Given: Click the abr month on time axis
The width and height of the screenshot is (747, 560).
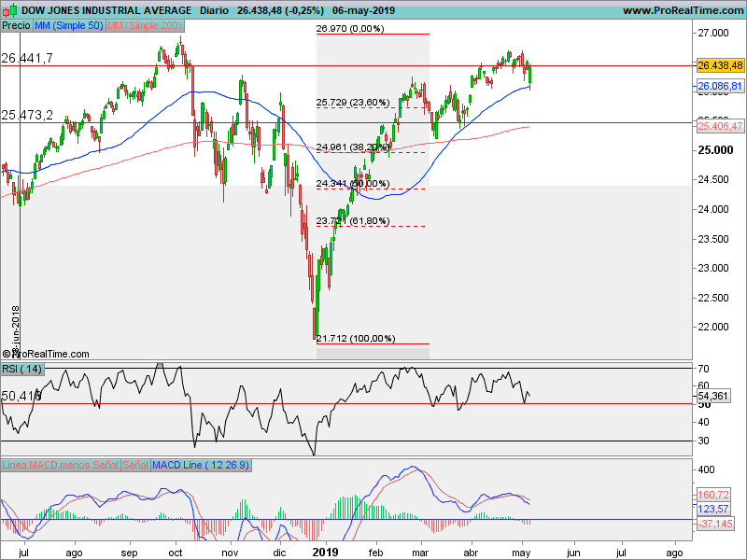Looking at the screenshot, I should pyautogui.click(x=471, y=553).
